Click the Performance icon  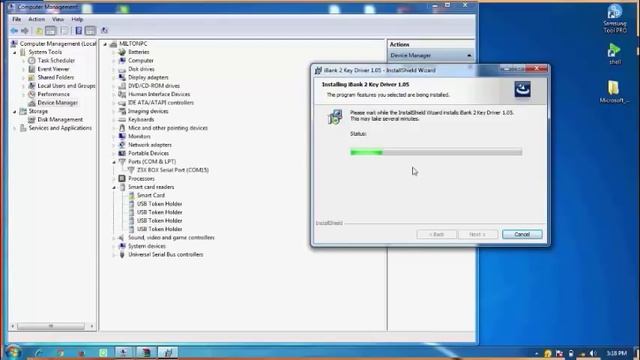click(32, 94)
